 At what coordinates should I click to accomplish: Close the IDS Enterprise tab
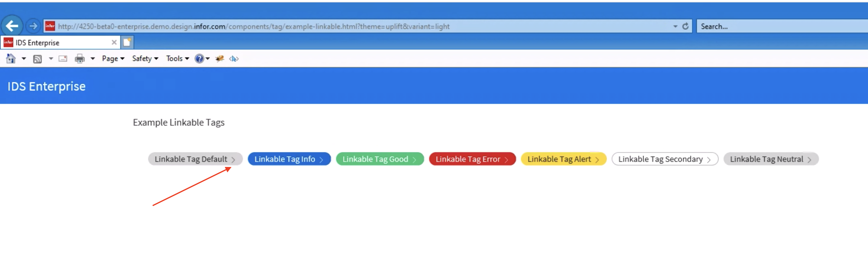point(114,42)
